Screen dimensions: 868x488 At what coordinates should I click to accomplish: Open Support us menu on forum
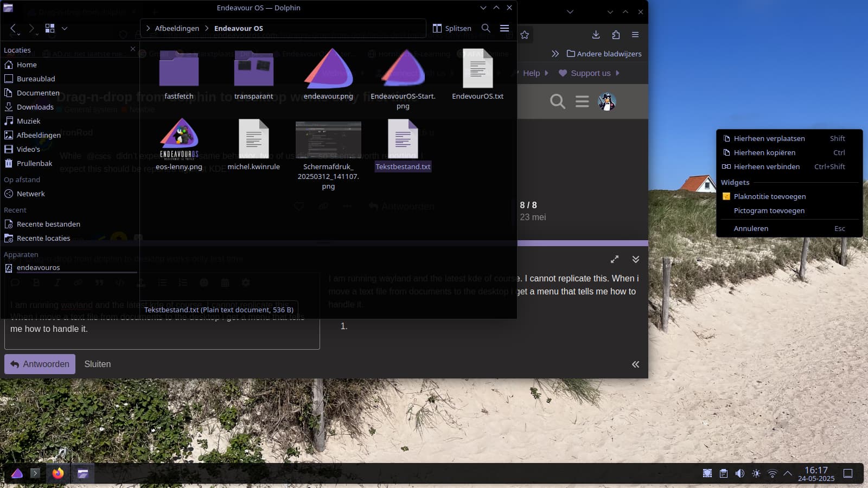[x=589, y=73]
